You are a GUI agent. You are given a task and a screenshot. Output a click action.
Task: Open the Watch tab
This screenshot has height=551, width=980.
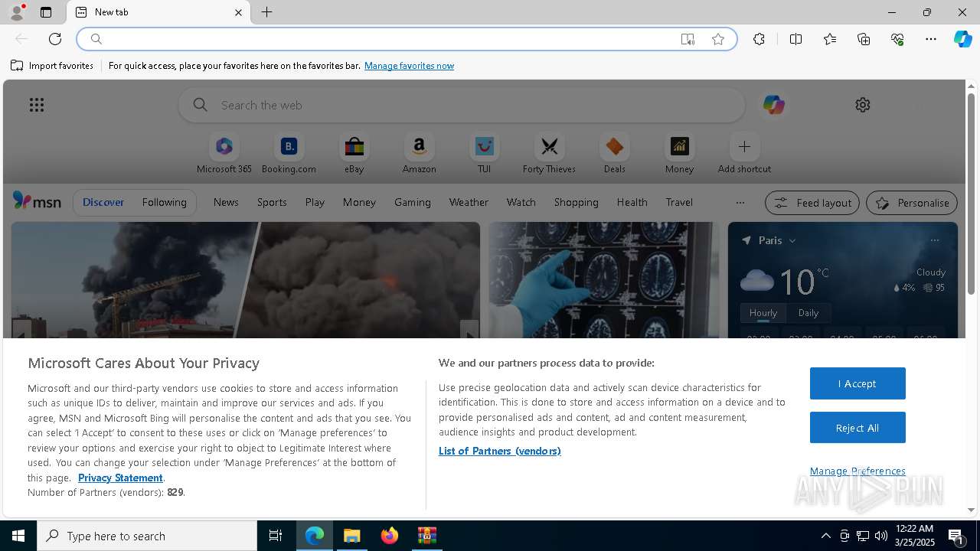click(521, 202)
